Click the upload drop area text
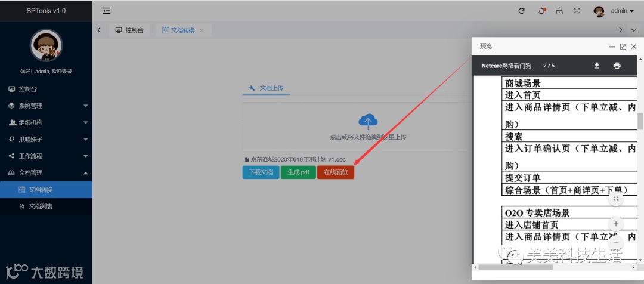Screen dimensions: 644x284 pos(368,137)
